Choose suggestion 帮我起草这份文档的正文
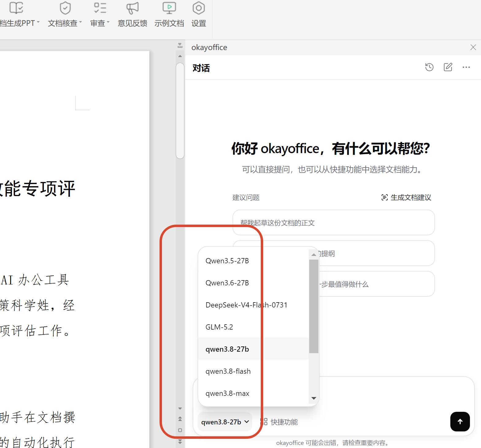481x448 pixels. coord(334,223)
